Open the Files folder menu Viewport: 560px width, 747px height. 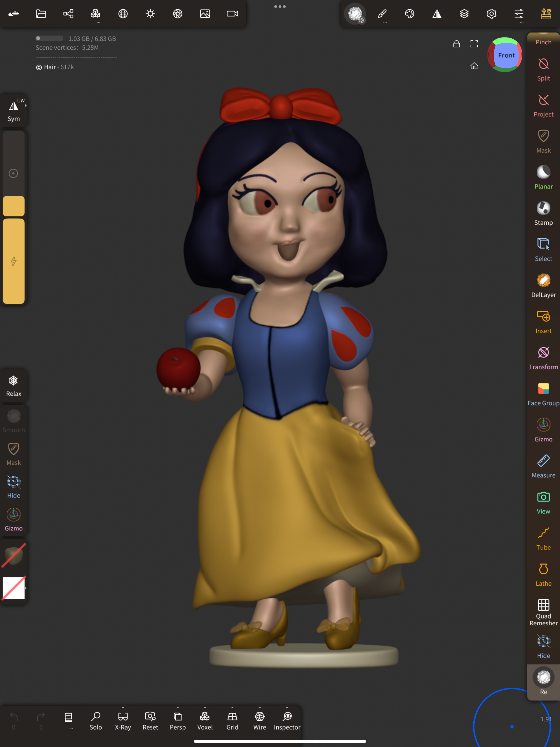point(41,14)
